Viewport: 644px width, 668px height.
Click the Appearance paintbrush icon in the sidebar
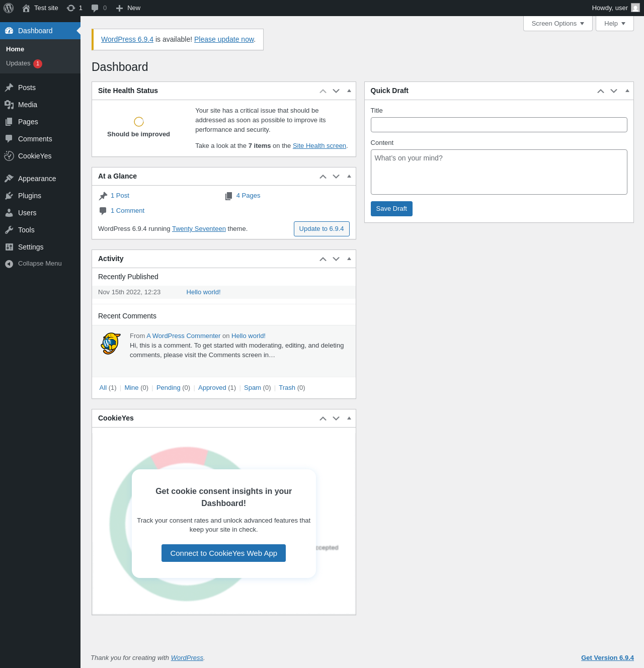coord(9,179)
